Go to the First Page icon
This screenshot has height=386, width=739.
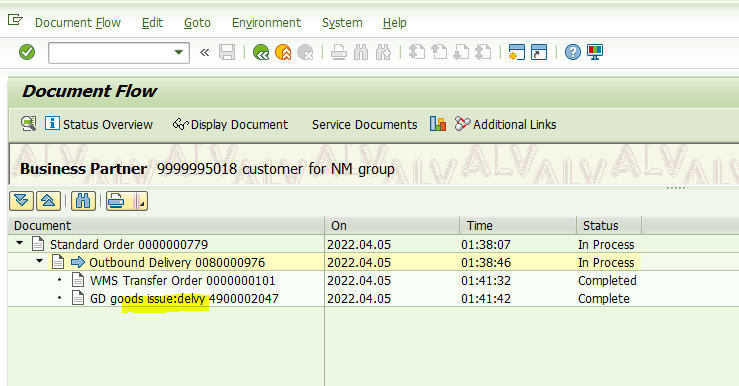pyautogui.click(x=417, y=52)
